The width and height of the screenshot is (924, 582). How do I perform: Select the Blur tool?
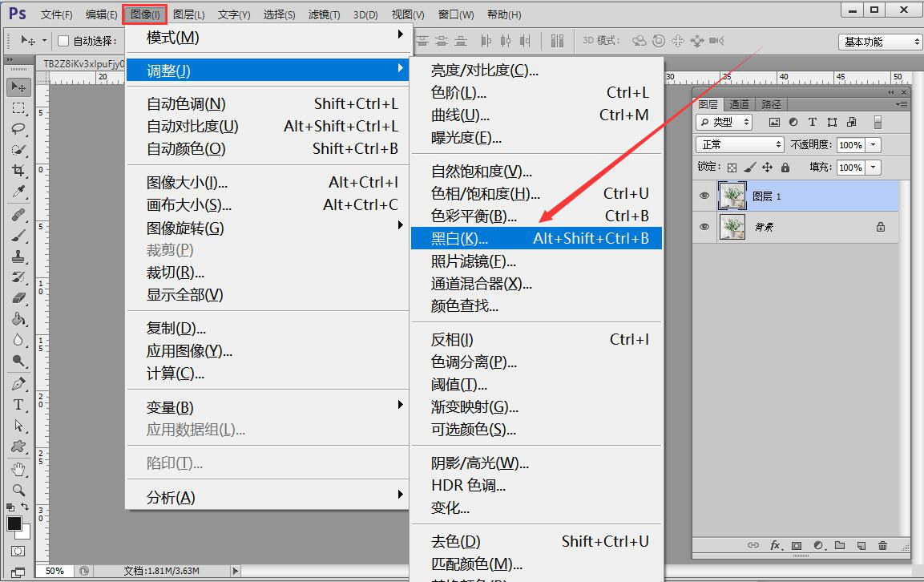[19, 340]
